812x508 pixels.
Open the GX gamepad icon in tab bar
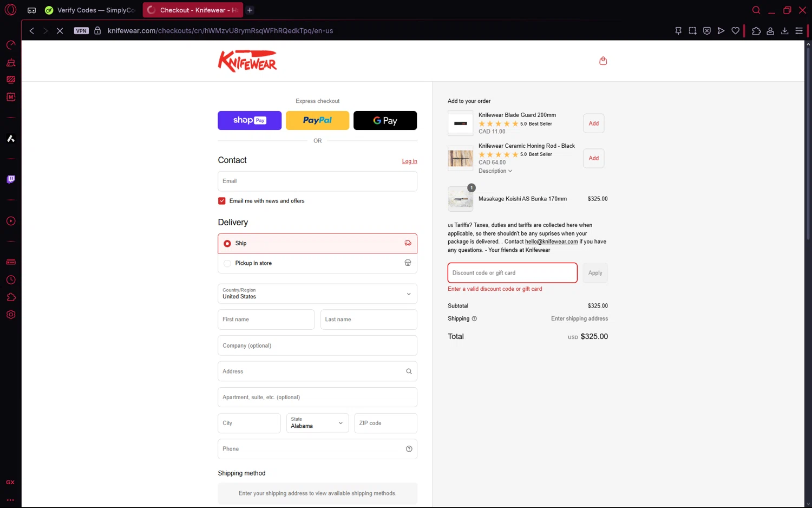[x=32, y=10]
